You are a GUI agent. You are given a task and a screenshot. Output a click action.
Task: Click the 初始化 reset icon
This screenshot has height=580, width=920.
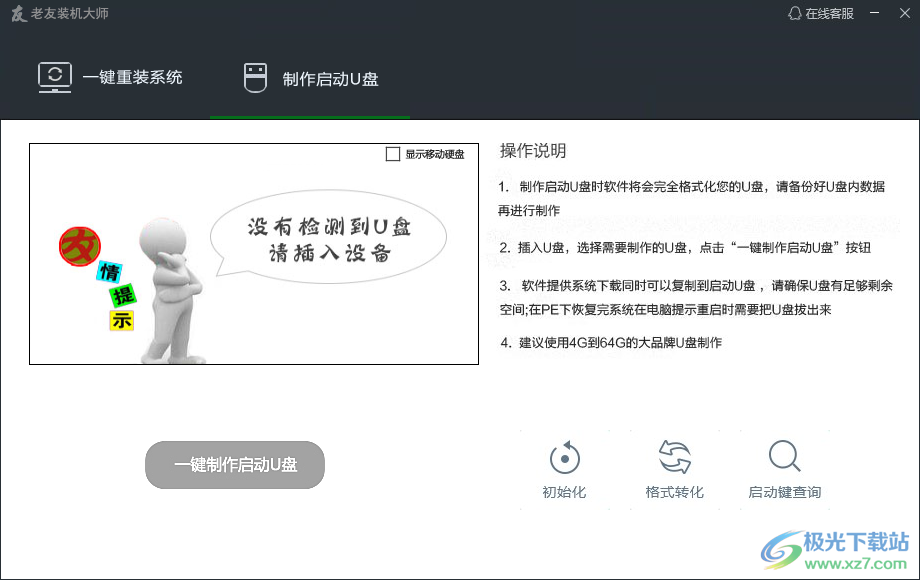564,457
